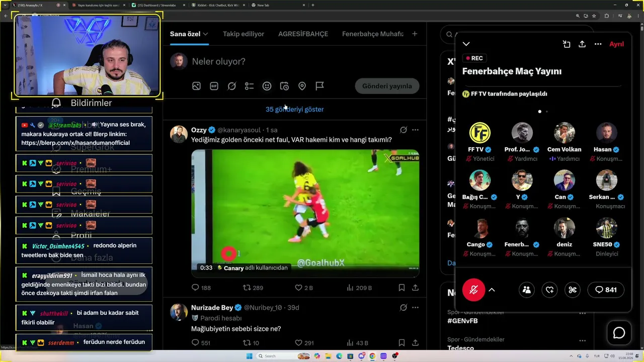The image size is (644, 362).
Task: Add a poll to the new post
Action: coord(249,86)
